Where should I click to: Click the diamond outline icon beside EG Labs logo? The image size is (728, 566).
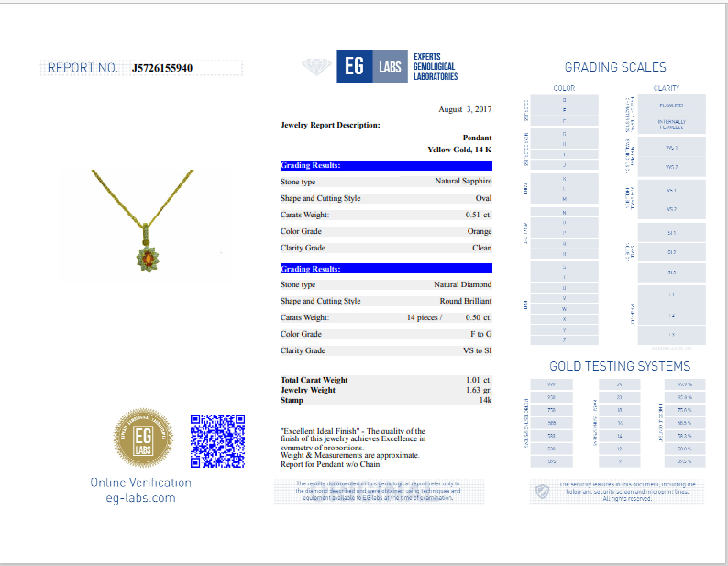click(x=316, y=67)
